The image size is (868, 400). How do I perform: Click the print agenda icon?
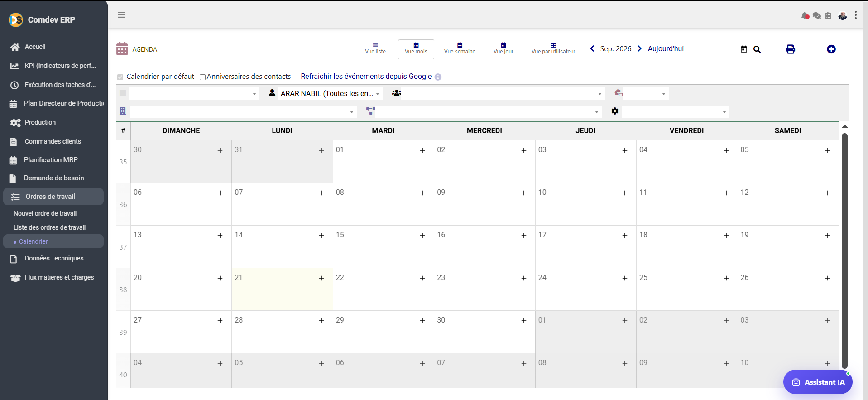click(791, 49)
